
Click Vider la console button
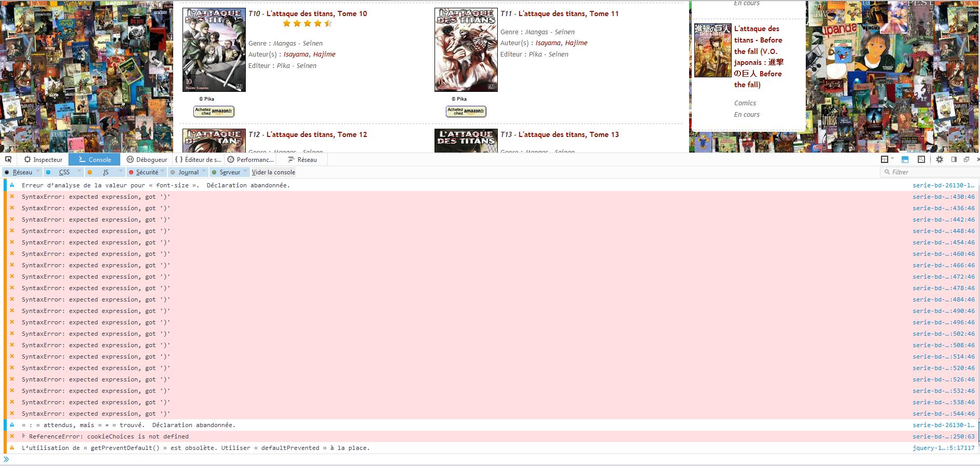(273, 172)
